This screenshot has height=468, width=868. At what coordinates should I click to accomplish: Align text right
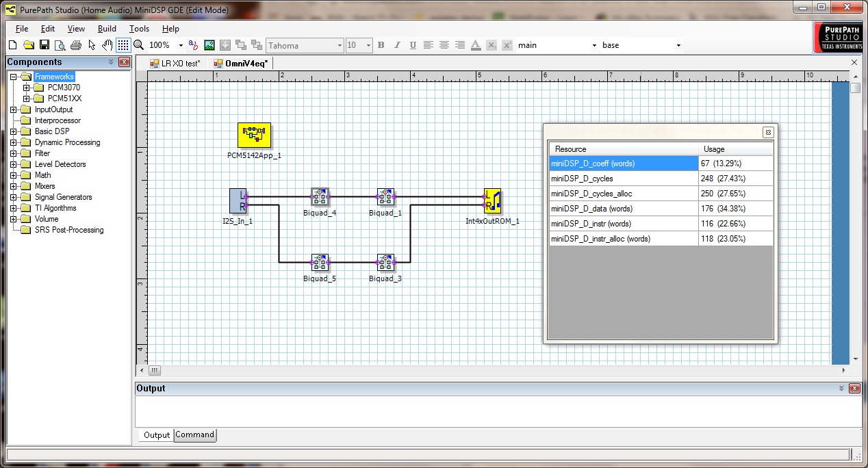pos(460,45)
